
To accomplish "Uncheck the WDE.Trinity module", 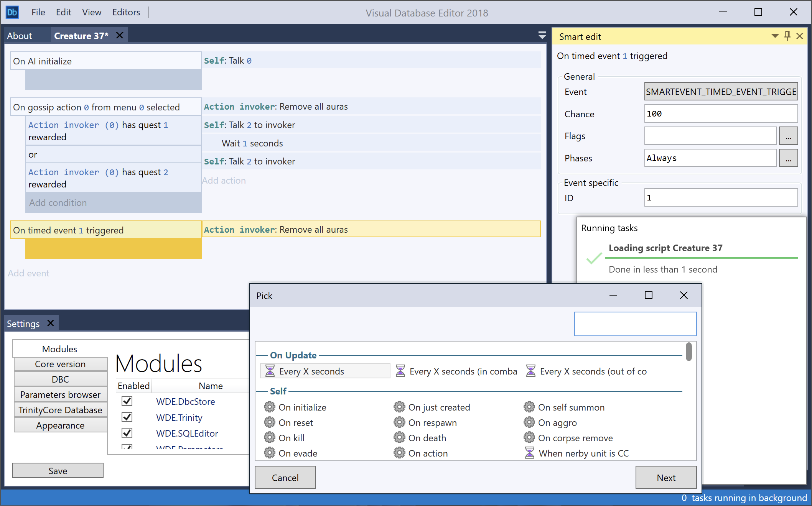I will 127,417.
